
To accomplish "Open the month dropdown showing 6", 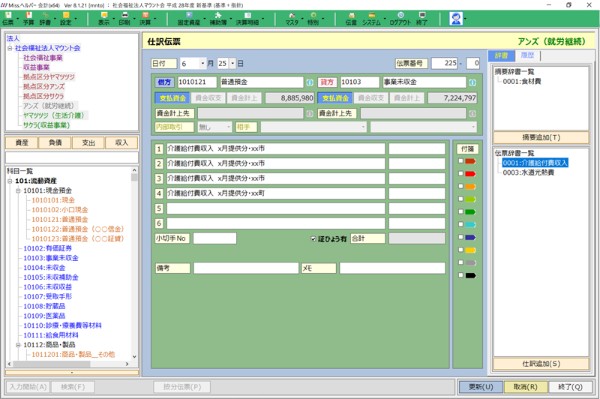I will pos(202,64).
